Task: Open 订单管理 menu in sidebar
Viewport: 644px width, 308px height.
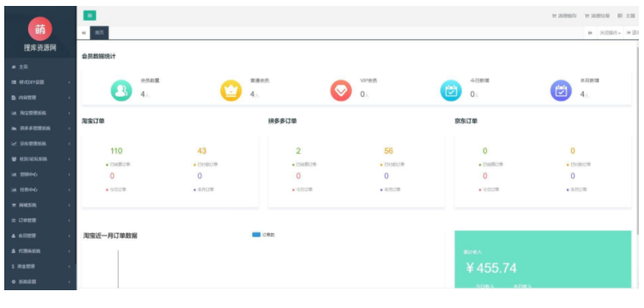Action: tap(40, 221)
